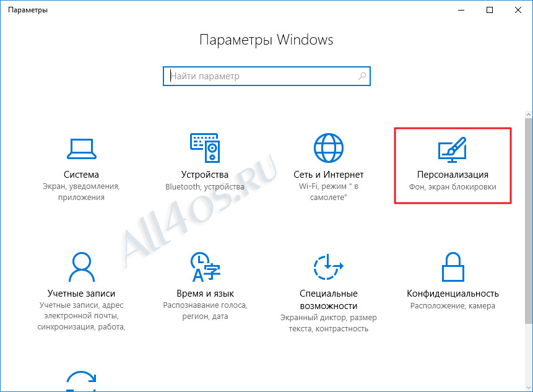Open the Конфиденциальность padlock icon
The width and height of the screenshot is (533, 392).
coord(453,267)
